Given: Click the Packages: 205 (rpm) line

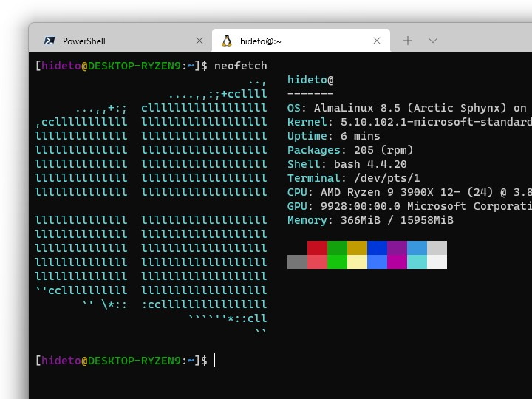Looking at the screenshot, I should click(x=350, y=150).
